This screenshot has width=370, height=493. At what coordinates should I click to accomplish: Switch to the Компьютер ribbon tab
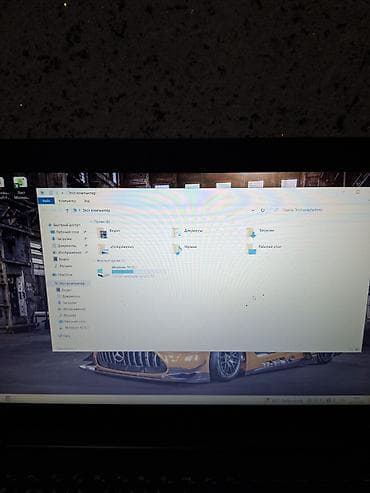[67, 201]
